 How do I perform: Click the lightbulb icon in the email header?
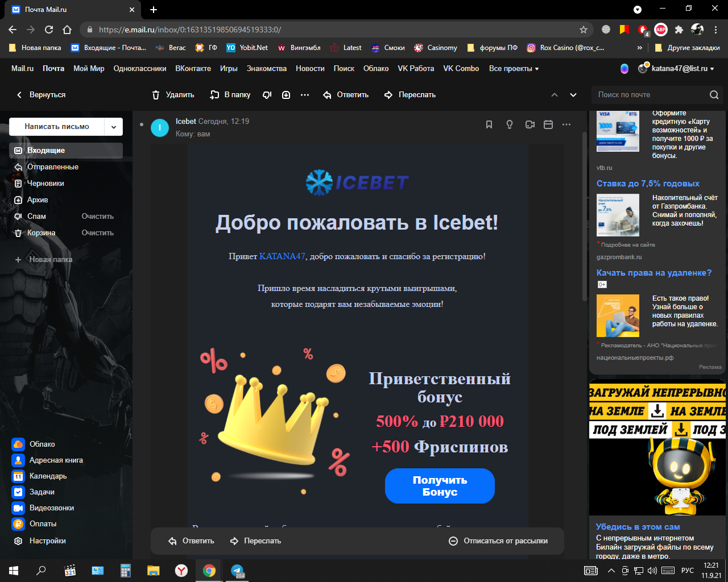pyautogui.click(x=510, y=124)
